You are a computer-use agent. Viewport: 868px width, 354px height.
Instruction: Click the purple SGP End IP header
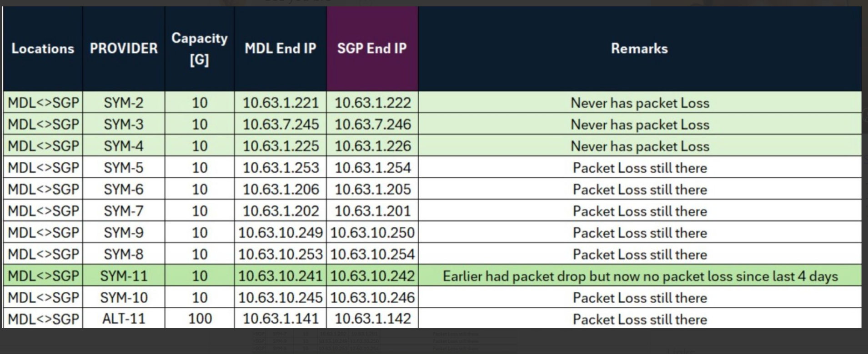pos(372,49)
